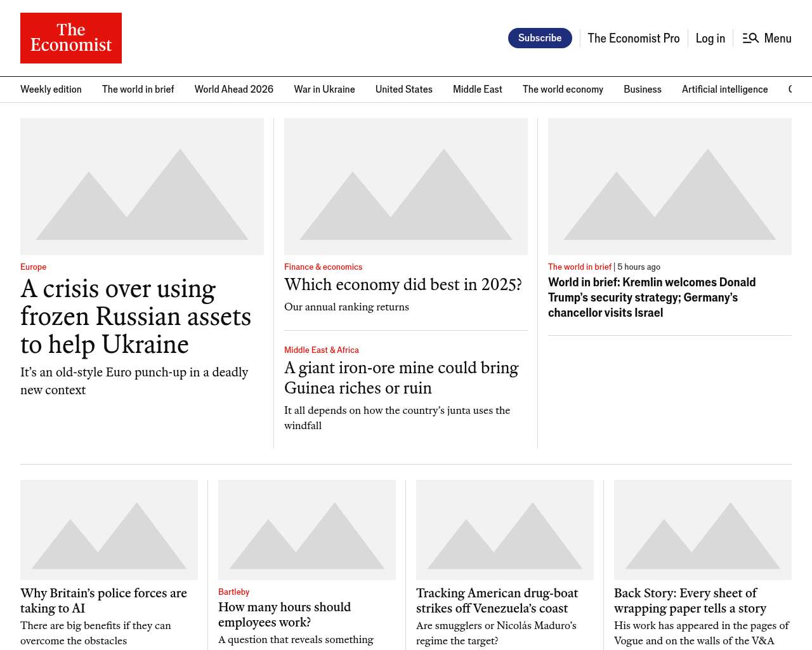Open The Economist Pro link
812x650 pixels.
pyautogui.click(x=633, y=38)
